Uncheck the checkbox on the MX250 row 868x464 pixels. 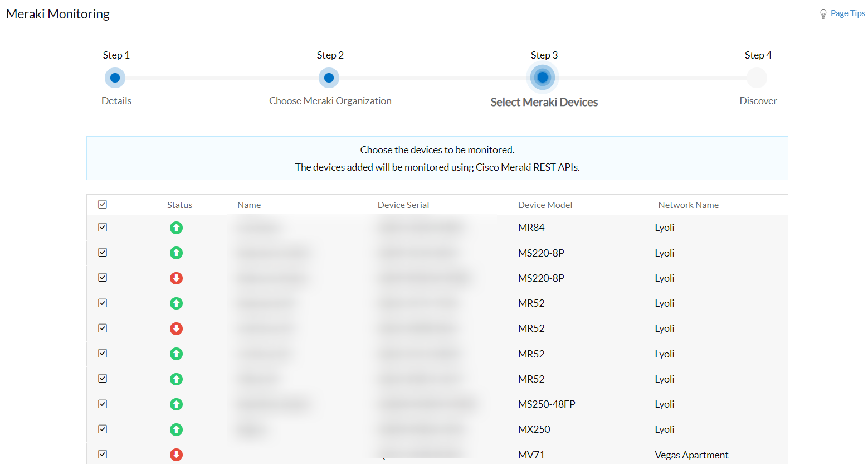(102, 429)
